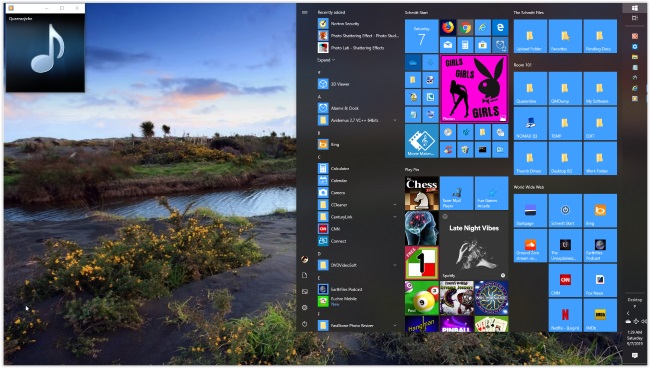Open Alarms & Clock in app list
650x368 pixels.
[357, 108]
